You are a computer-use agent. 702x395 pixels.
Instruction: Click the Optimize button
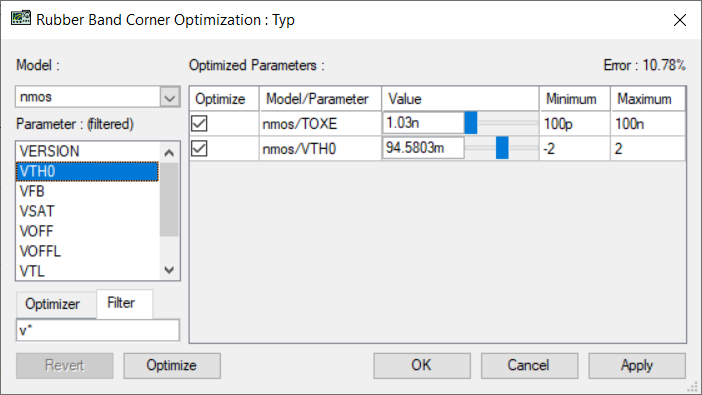tap(172, 365)
